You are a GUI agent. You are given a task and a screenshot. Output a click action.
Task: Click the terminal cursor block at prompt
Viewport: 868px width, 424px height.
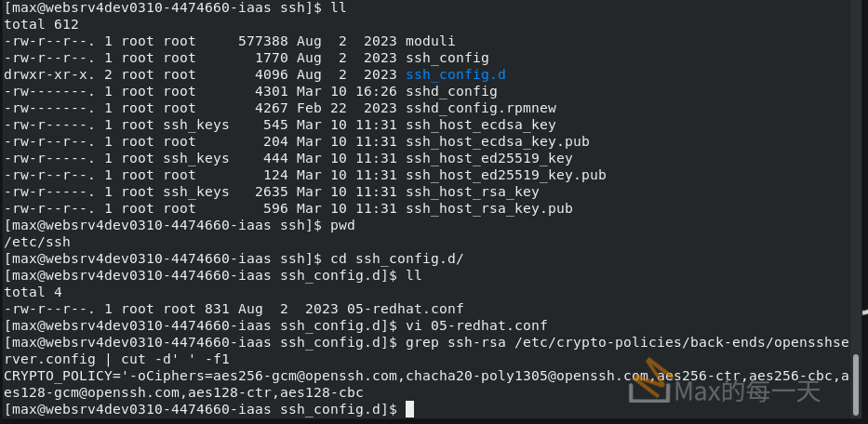pyautogui.click(x=409, y=409)
